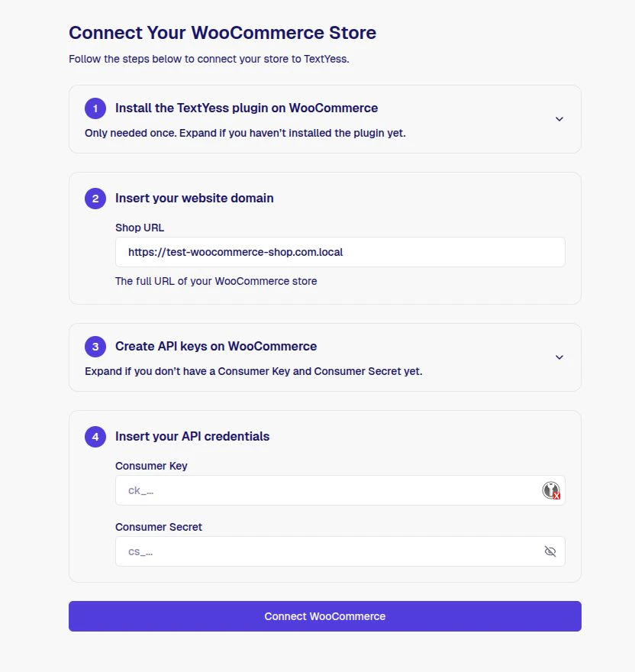Select the step 4 circle badge
This screenshot has width=635, height=672.
click(x=95, y=437)
